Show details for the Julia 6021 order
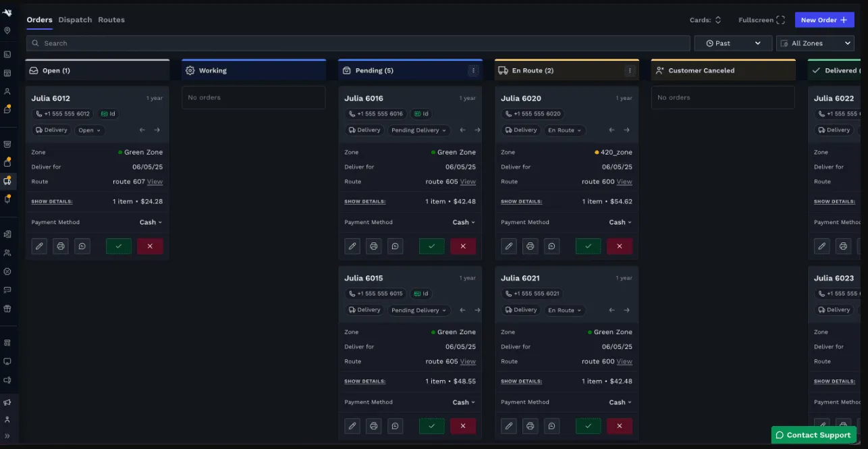 521,381
